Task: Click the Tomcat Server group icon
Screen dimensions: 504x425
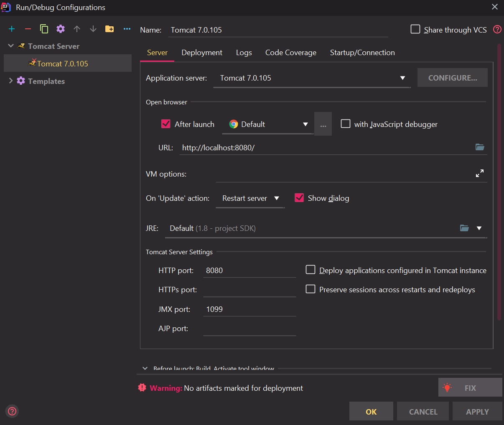Action: pyautogui.click(x=21, y=46)
